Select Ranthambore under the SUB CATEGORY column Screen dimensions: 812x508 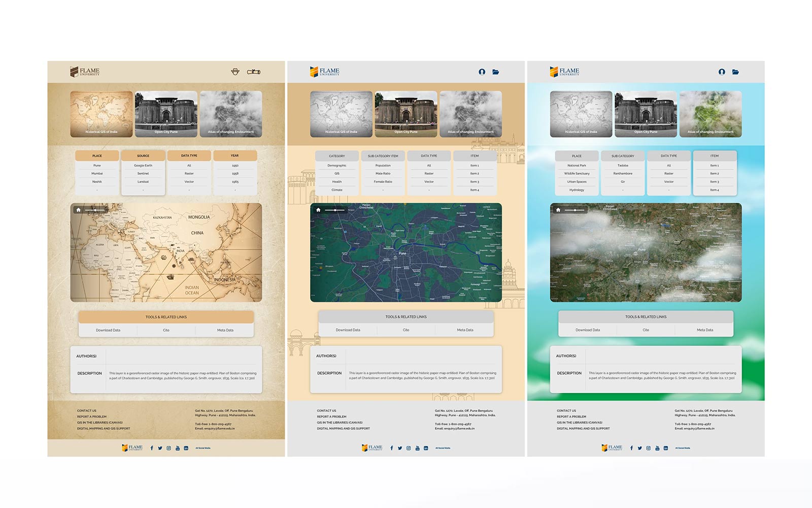click(x=623, y=173)
